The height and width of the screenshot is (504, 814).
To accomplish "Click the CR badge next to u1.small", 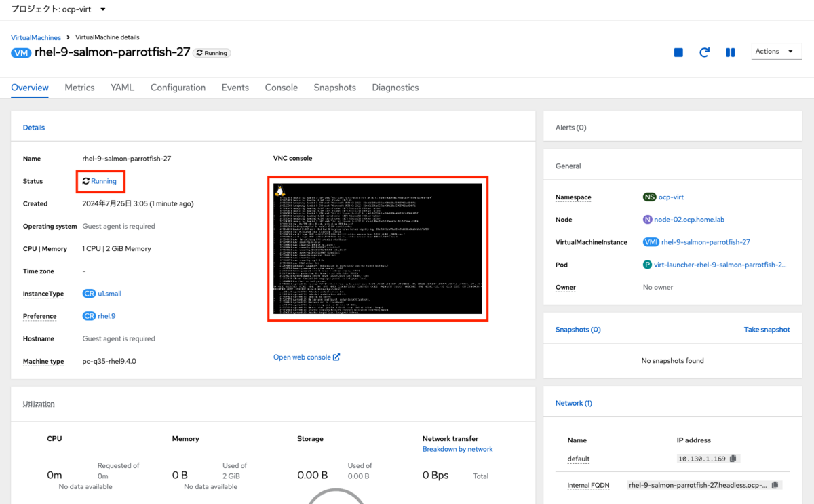I will (89, 294).
